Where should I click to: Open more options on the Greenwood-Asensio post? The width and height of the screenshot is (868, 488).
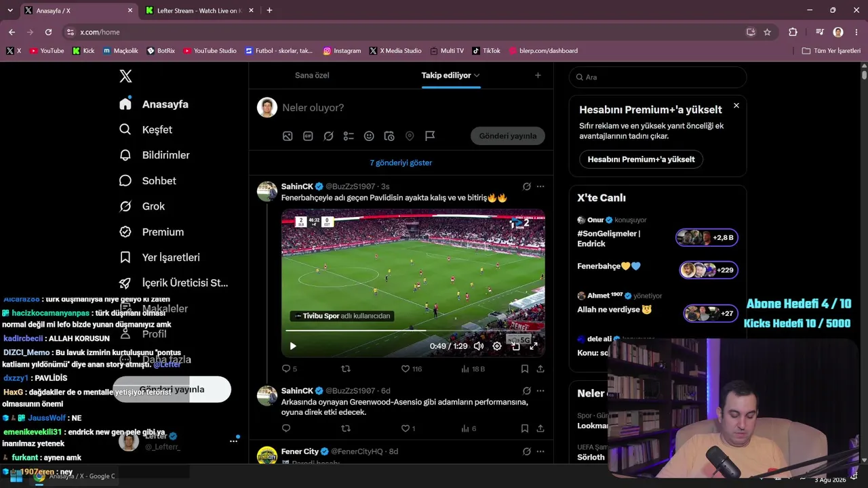(540, 391)
